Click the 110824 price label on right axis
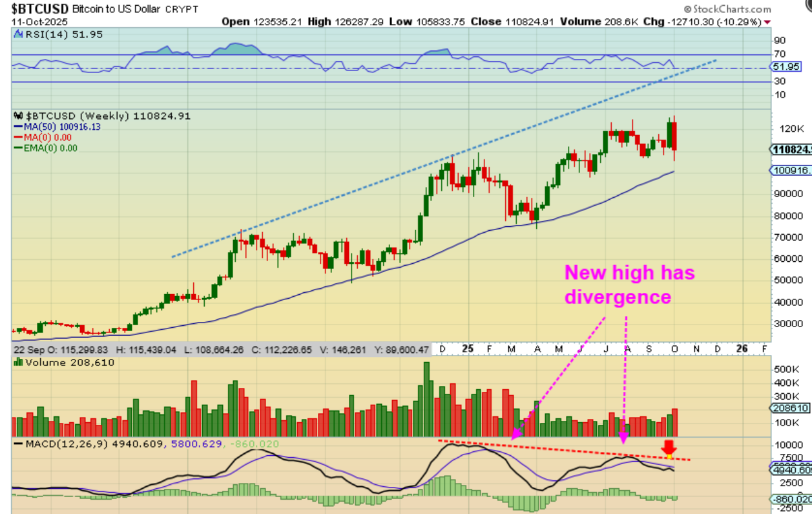This screenshot has height=514, width=812. pos(791,149)
